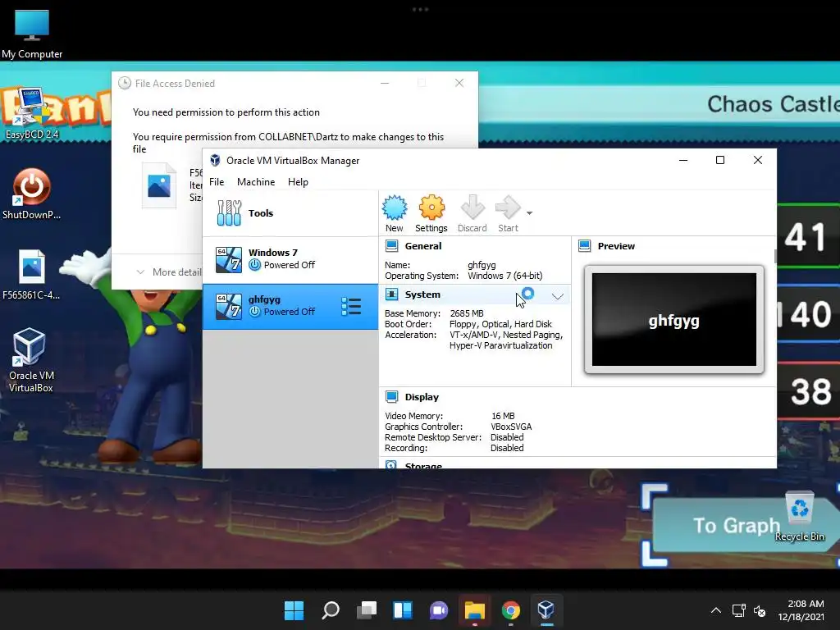Screen dimensions: 840x630
Task: Open the Chat icon on taskbar
Action: pyautogui.click(x=439, y=610)
